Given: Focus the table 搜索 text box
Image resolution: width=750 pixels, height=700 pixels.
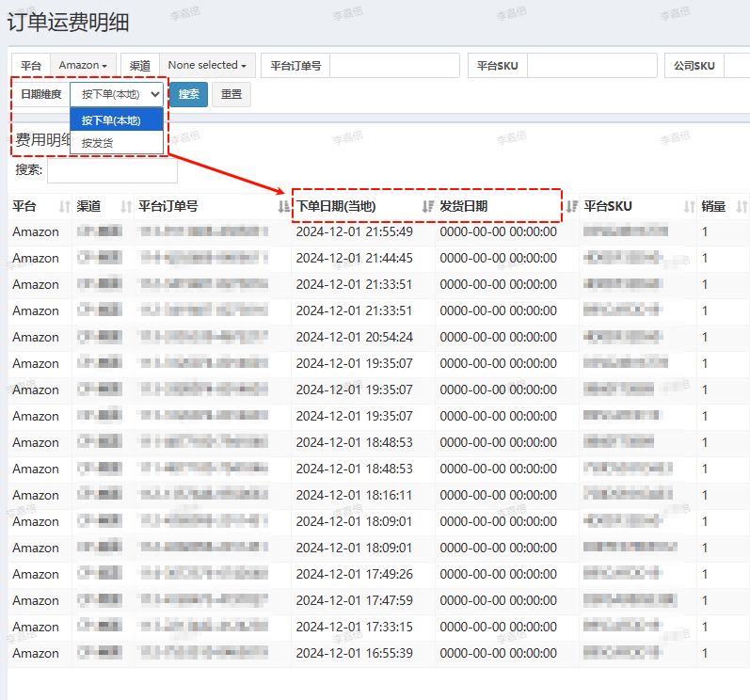Looking at the screenshot, I should (112, 170).
